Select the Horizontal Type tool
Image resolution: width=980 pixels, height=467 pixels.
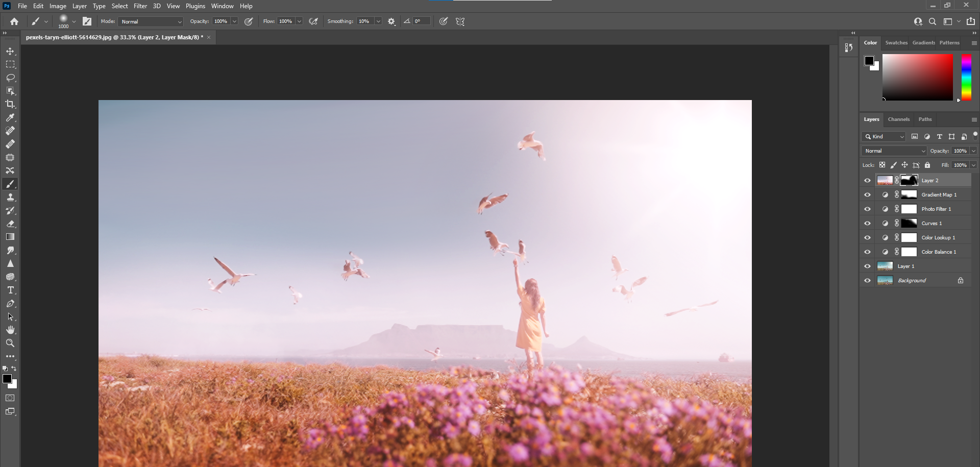tap(10, 290)
